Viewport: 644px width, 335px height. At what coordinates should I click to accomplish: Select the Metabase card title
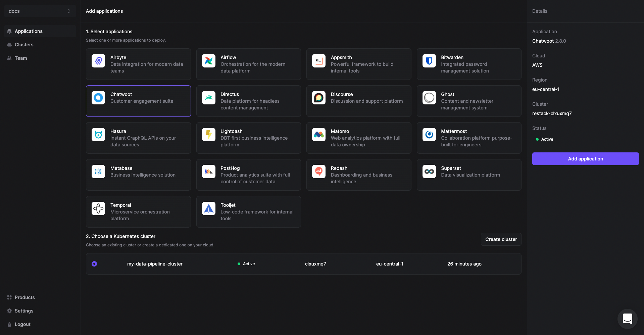coord(121,168)
